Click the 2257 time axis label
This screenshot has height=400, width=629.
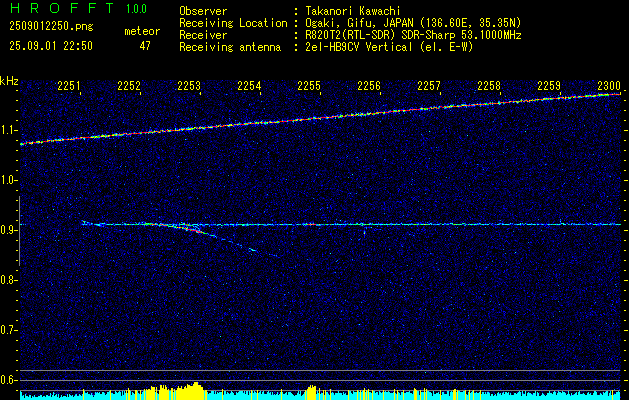[x=429, y=85]
